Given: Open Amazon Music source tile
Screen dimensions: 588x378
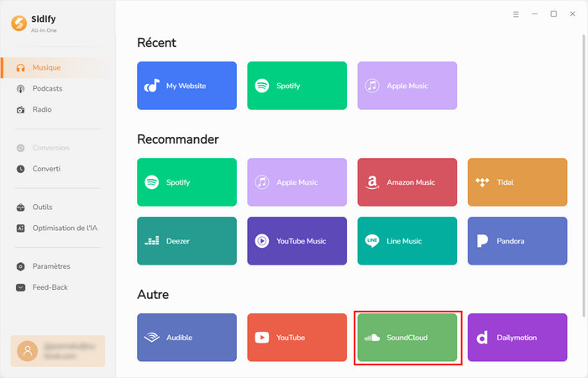Looking at the screenshot, I should (x=407, y=181).
